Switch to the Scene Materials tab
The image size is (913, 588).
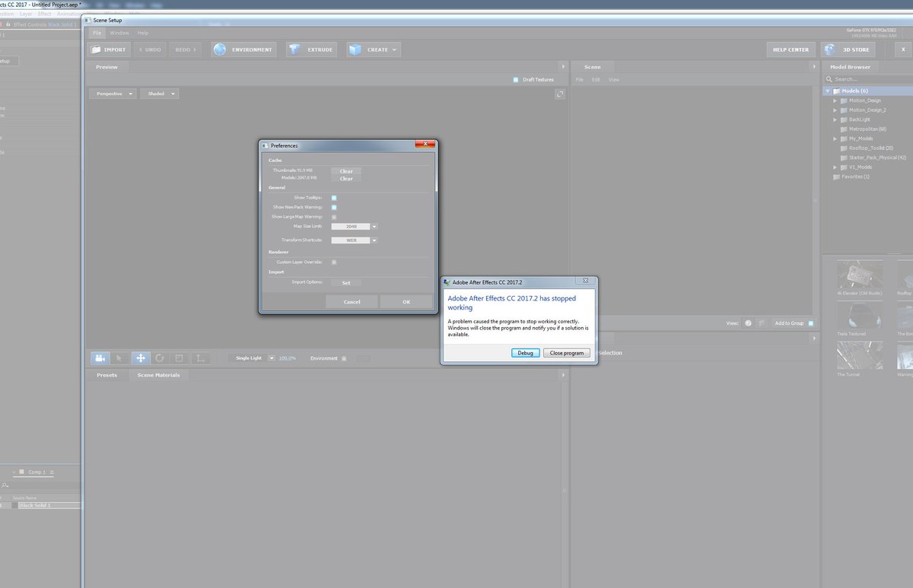158,375
